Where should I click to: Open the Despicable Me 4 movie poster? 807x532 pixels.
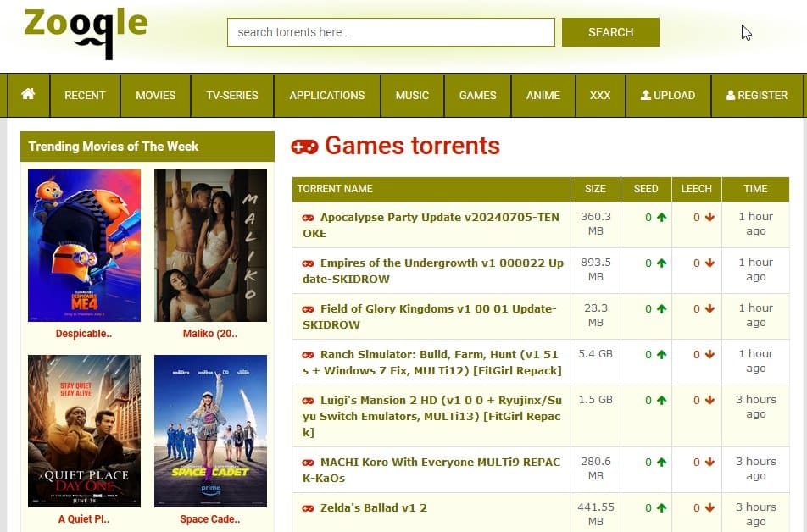[85, 246]
